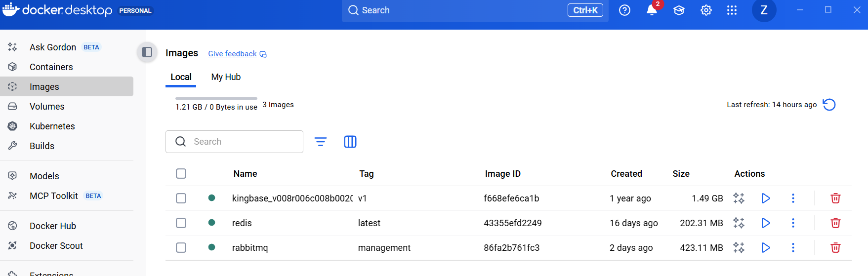Open the Learning center graduation cap icon
This screenshot has height=276, width=868.
(x=679, y=10)
